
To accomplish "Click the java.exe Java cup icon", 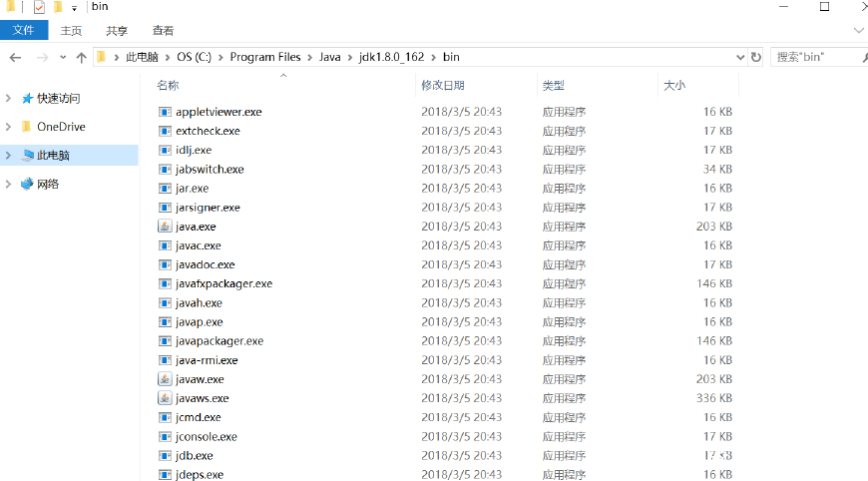I will [165, 227].
